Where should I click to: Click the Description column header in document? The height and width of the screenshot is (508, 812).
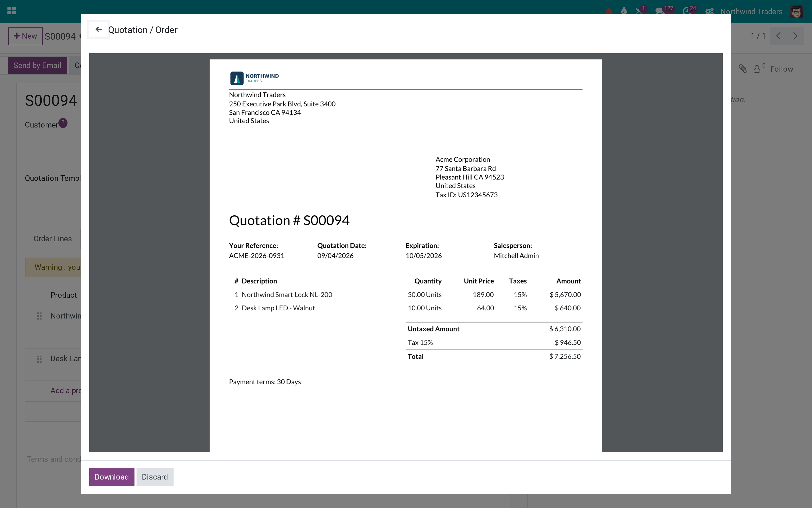click(x=259, y=281)
